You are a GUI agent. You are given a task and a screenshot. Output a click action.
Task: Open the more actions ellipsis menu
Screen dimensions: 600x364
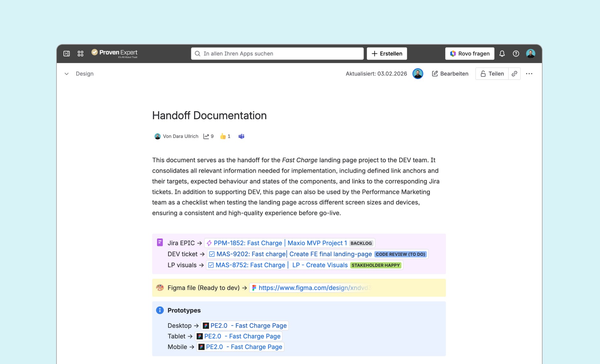(x=529, y=74)
